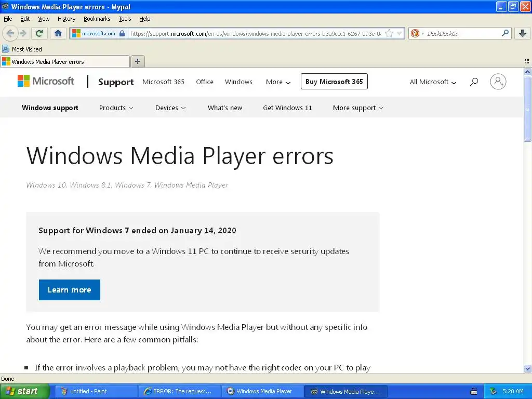
Task: View site identity padlock for microsoft.com
Action: [x=122, y=33]
